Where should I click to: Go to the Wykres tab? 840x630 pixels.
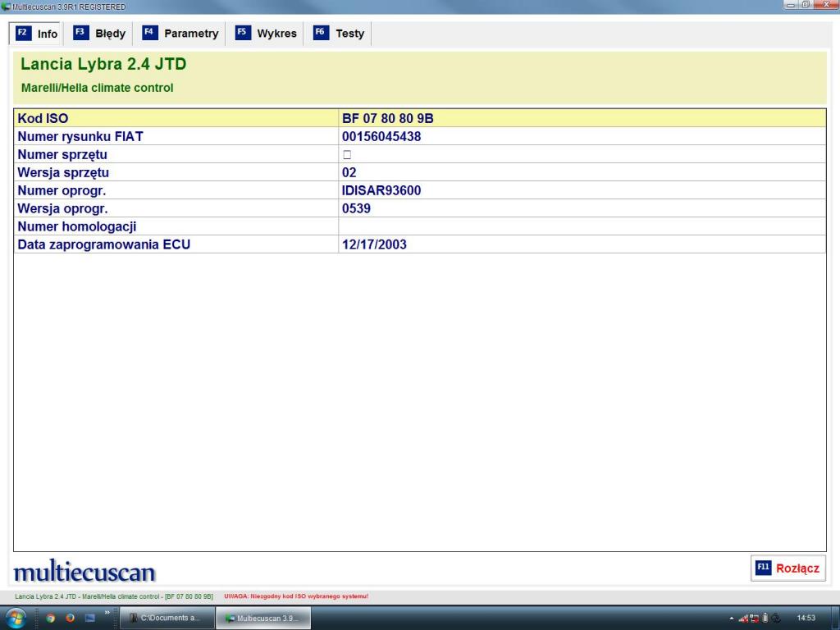pyautogui.click(x=266, y=33)
